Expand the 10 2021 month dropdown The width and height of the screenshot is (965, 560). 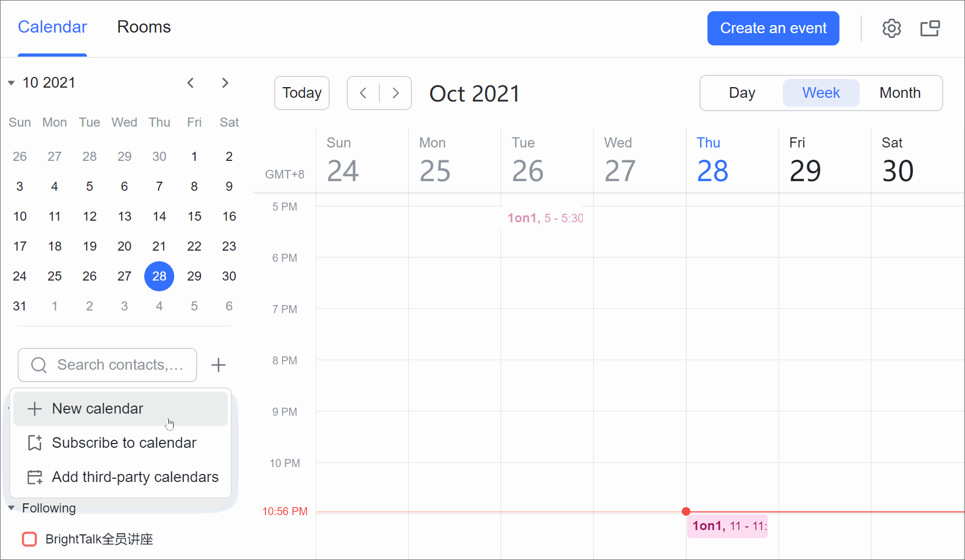11,83
